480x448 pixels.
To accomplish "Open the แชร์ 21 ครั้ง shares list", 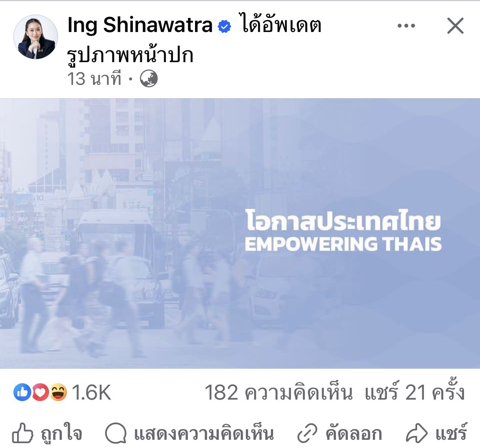I will tap(415, 393).
